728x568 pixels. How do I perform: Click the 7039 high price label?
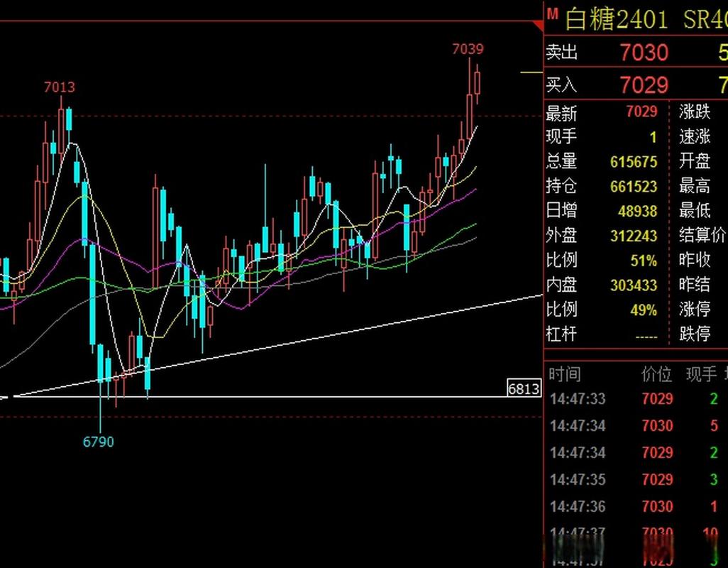coord(468,49)
